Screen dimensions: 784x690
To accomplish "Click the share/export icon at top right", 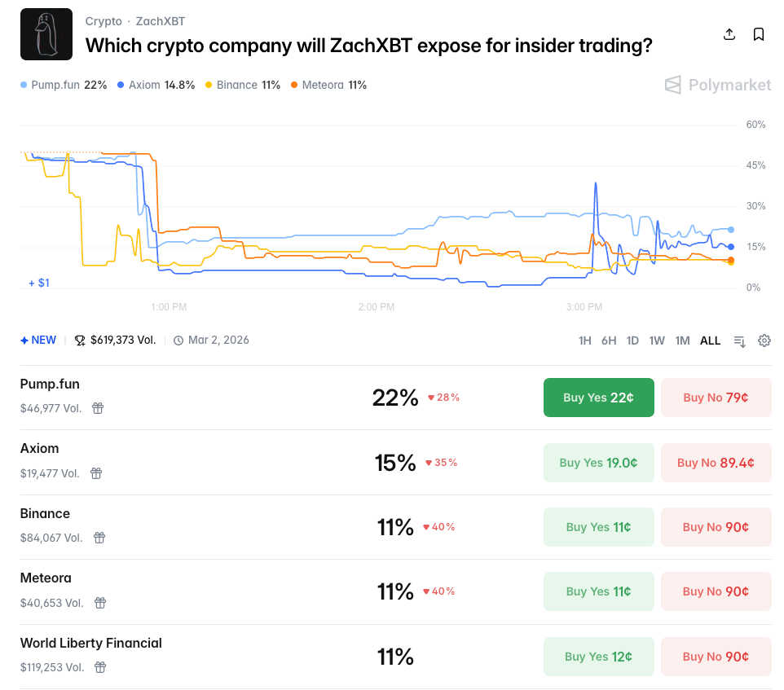I will 729,34.
